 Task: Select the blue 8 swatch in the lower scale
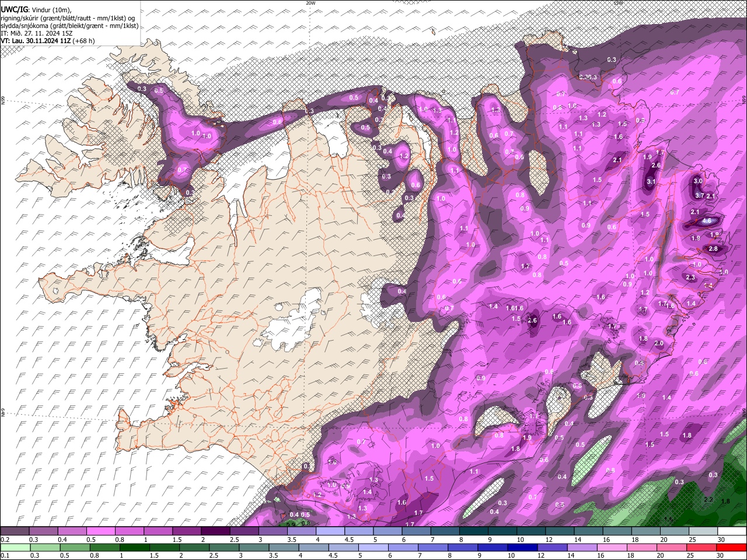click(x=463, y=548)
